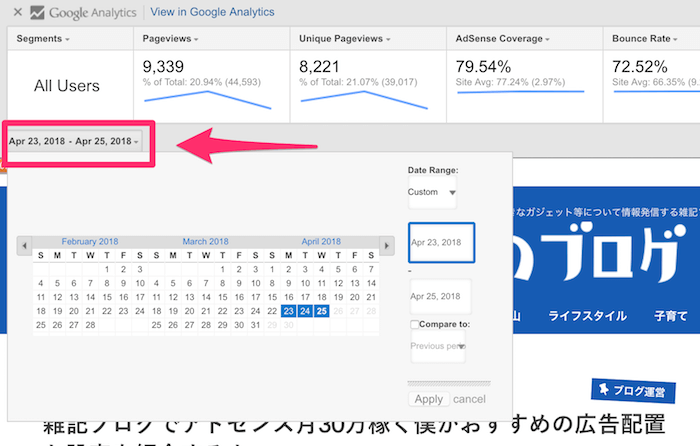This screenshot has width=700, height=446.
Task: Pick April 1 in the calendar
Action: point(272,270)
